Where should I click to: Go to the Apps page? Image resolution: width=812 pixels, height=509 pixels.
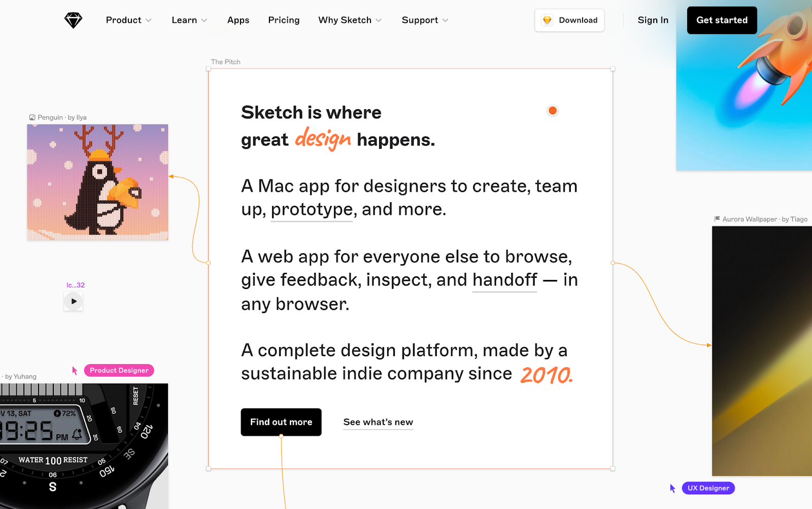(238, 20)
